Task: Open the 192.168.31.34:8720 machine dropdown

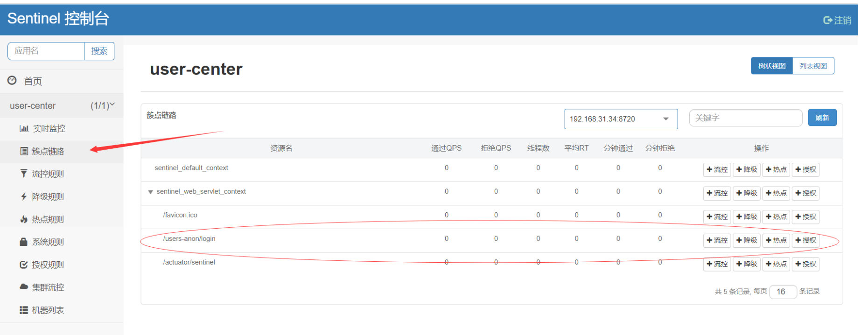Action: coord(621,119)
